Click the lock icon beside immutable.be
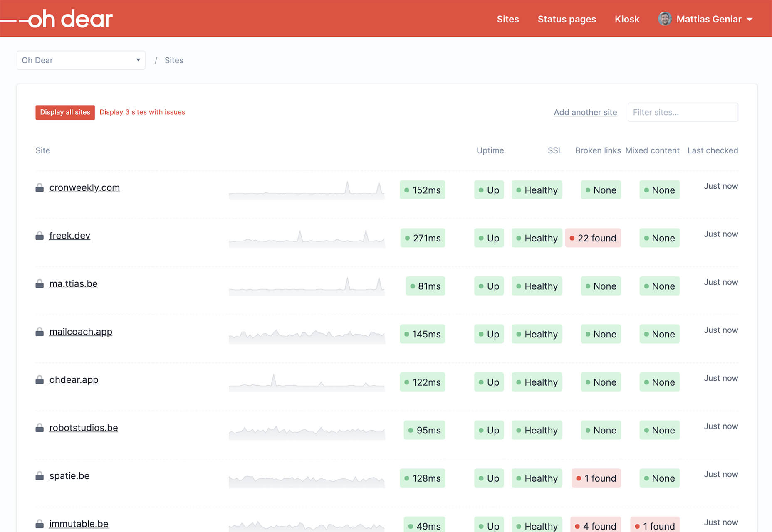The width and height of the screenshot is (772, 532). (x=40, y=524)
